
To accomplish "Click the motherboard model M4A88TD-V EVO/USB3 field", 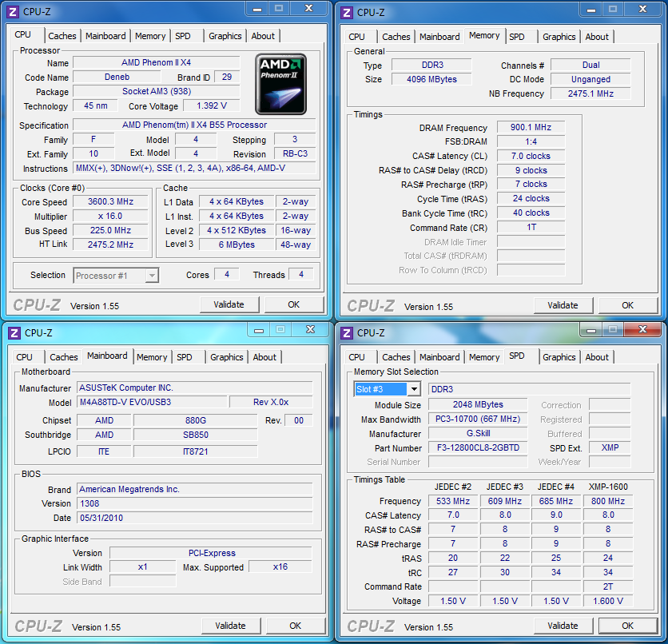I will pyautogui.click(x=152, y=402).
